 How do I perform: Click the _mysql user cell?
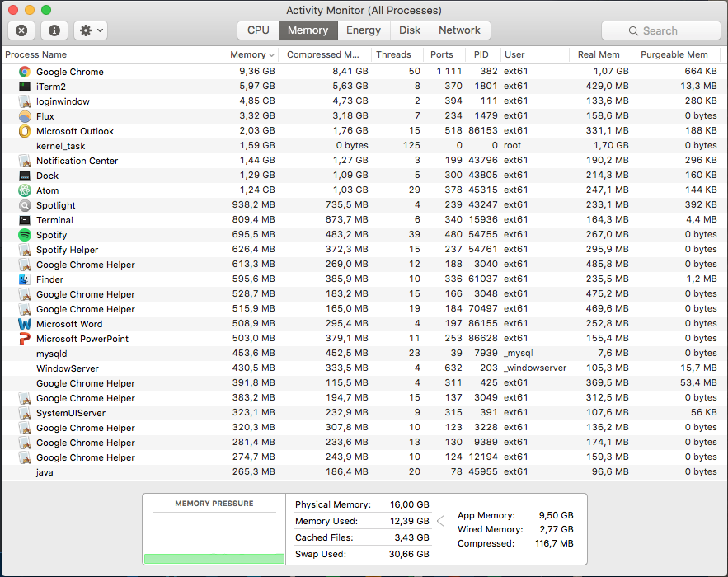[518, 353]
